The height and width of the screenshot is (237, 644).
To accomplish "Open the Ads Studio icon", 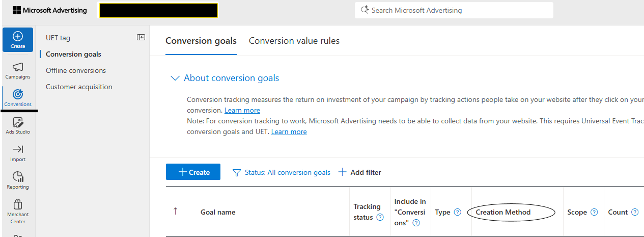I will tap(18, 122).
